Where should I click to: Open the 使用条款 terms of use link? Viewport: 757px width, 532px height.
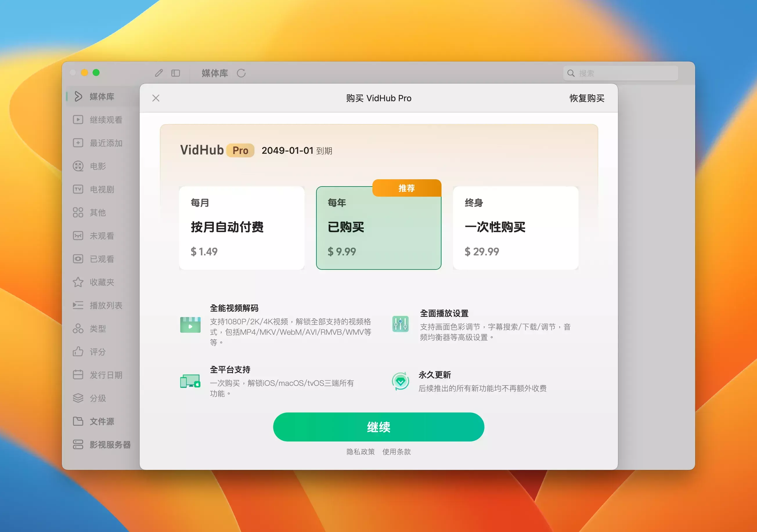point(396,452)
